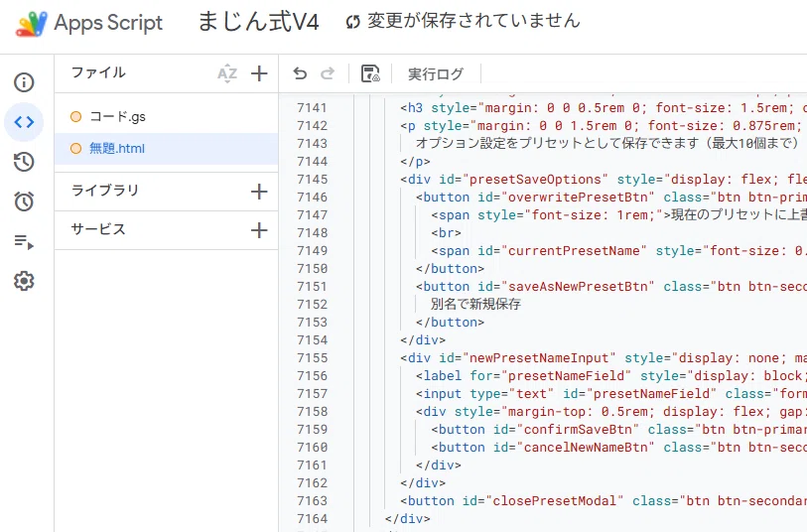The image size is (807, 532).
Task: Select the コード.gs file
Action: coord(166,117)
